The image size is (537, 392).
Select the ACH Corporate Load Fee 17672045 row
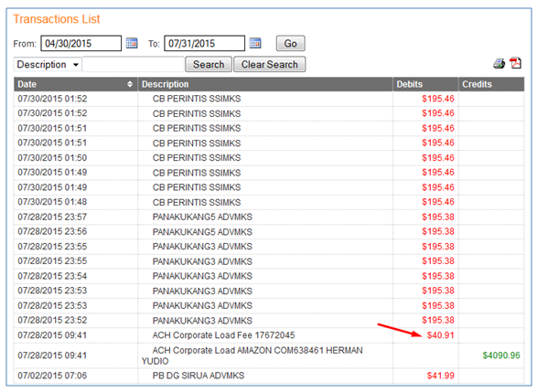click(x=269, y=335)
